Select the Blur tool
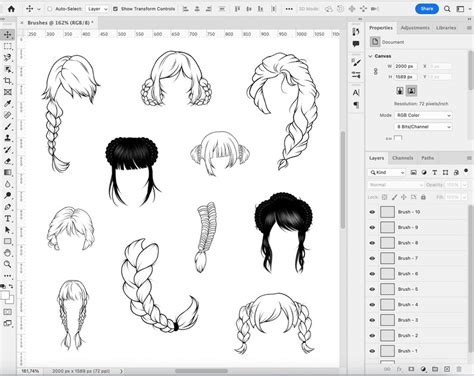Screen dimensions: 474x376 coord(8,184)
